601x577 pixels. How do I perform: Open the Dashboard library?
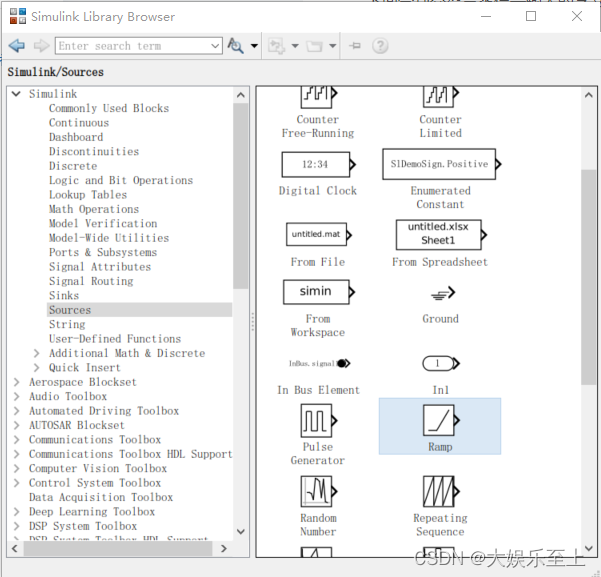click(x=76, y=137)
